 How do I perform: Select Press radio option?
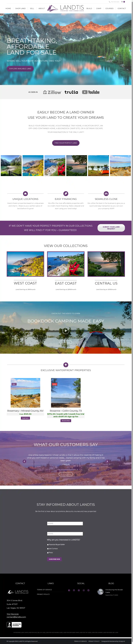48,553
